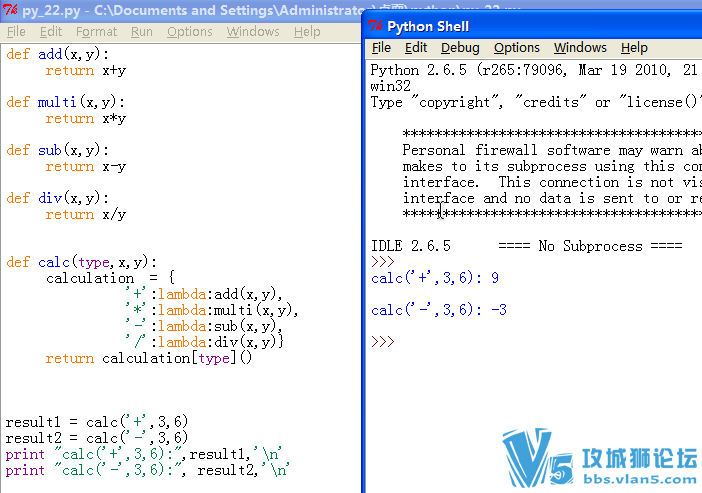Click the line 'def calc(type,x,y):'

click(81, 262)
